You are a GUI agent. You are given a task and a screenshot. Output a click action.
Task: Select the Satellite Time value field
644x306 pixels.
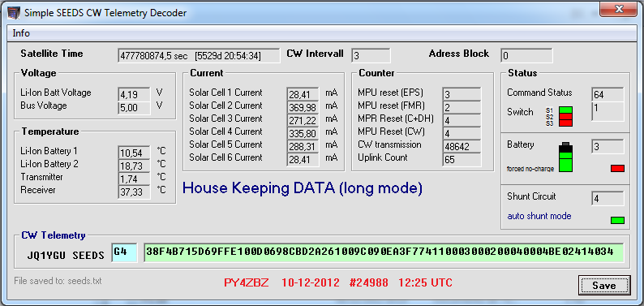tap(199, 56)
